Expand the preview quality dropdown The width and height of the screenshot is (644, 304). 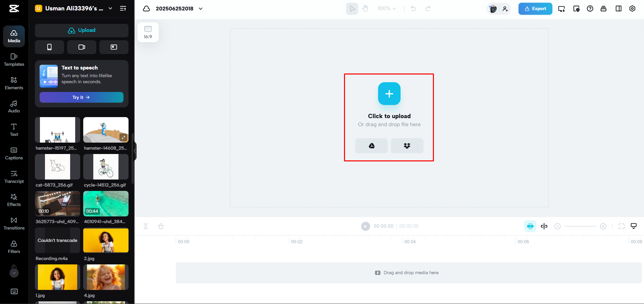(x=634, y=226)
